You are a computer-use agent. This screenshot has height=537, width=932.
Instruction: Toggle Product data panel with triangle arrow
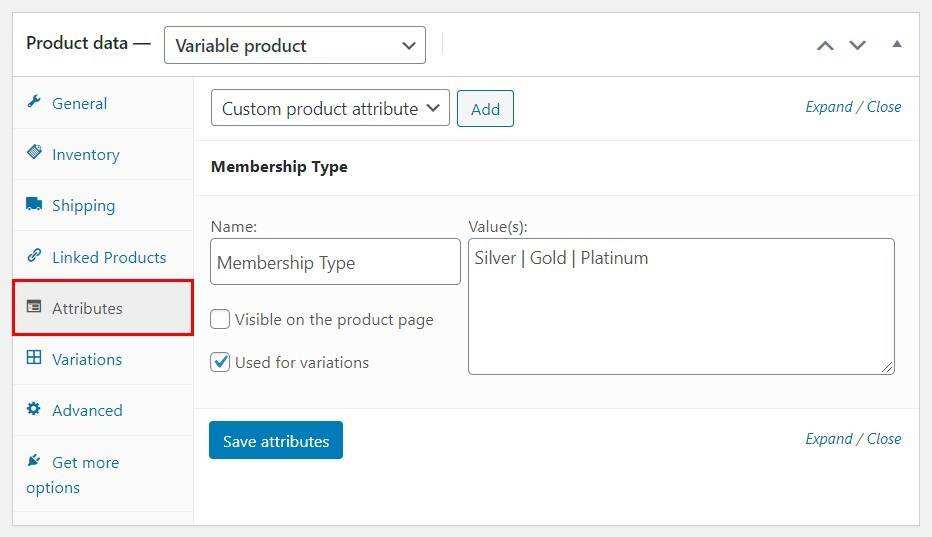[897, 44]
